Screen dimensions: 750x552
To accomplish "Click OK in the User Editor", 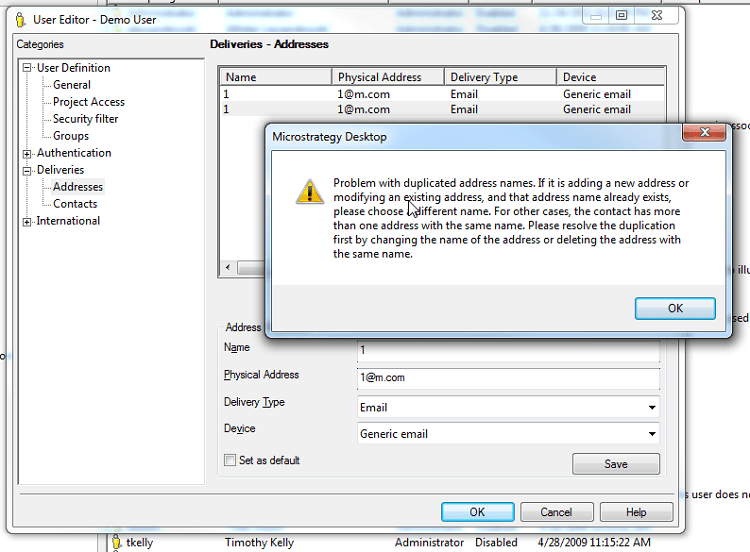I will 477,512.
